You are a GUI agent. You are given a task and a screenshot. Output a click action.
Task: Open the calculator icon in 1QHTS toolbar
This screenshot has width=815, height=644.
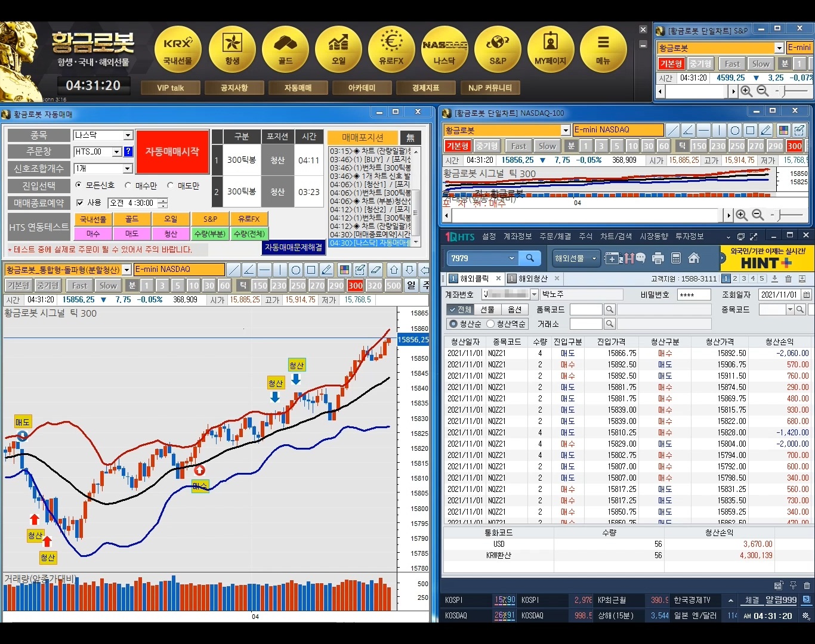coord(676,258)
